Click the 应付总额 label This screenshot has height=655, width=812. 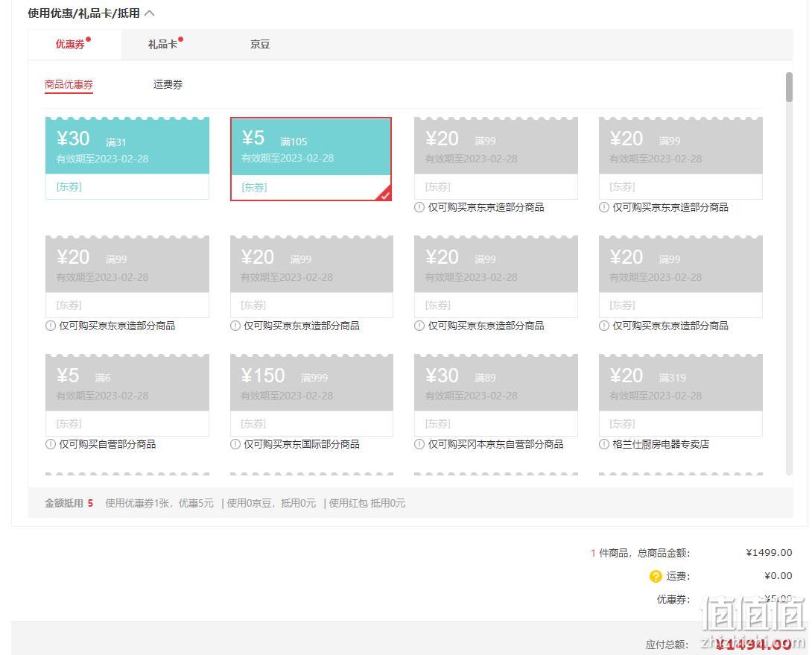click(667, 645)
